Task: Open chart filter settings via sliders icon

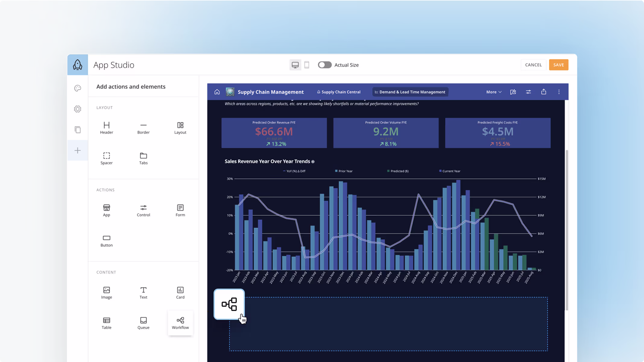Action: click(x=528, y=92)
